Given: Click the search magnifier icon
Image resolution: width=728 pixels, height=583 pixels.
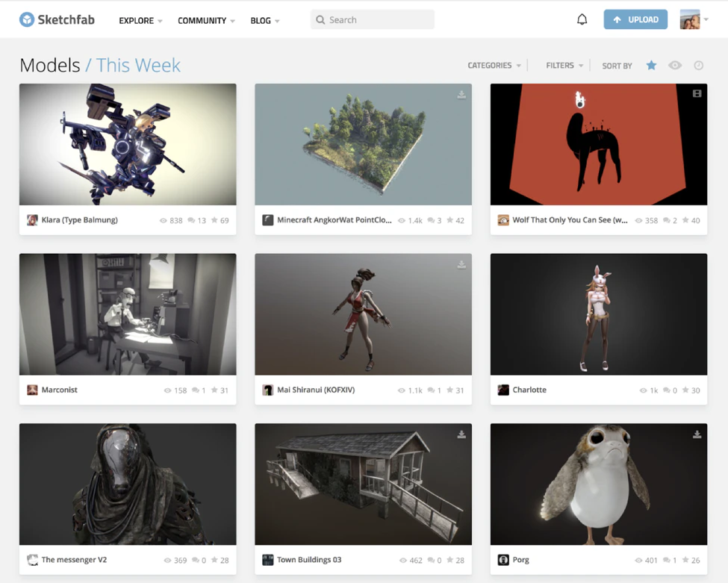Looking at the screenshot, I should point(320,20).
